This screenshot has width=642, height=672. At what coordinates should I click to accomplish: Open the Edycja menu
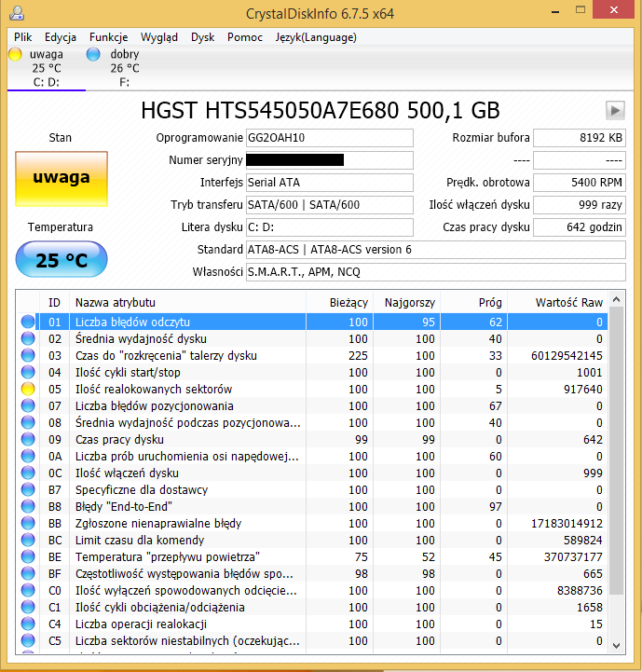click(x=61, y=37)
